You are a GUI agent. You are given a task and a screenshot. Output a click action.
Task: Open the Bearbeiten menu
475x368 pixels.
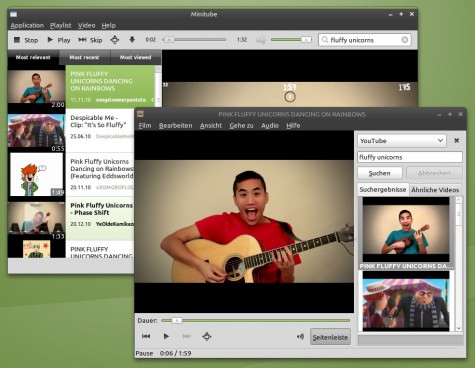pyautogui.click(x=175, y=126)
